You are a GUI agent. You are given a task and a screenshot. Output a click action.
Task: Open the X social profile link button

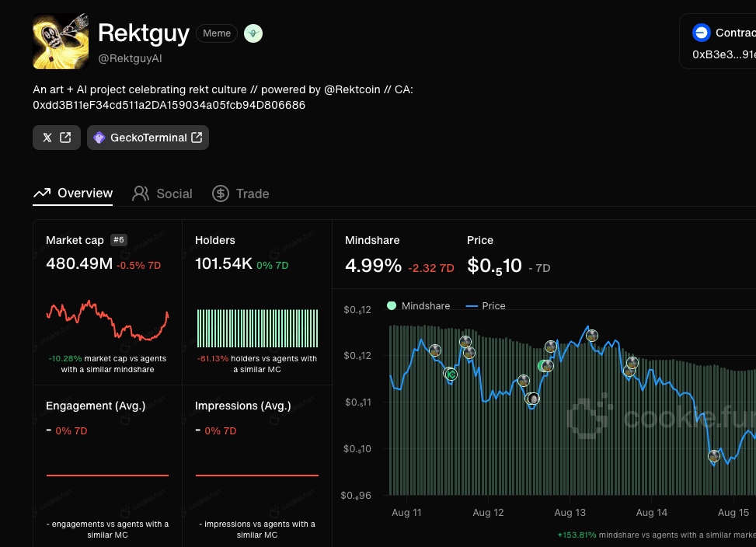click(56, 138)
